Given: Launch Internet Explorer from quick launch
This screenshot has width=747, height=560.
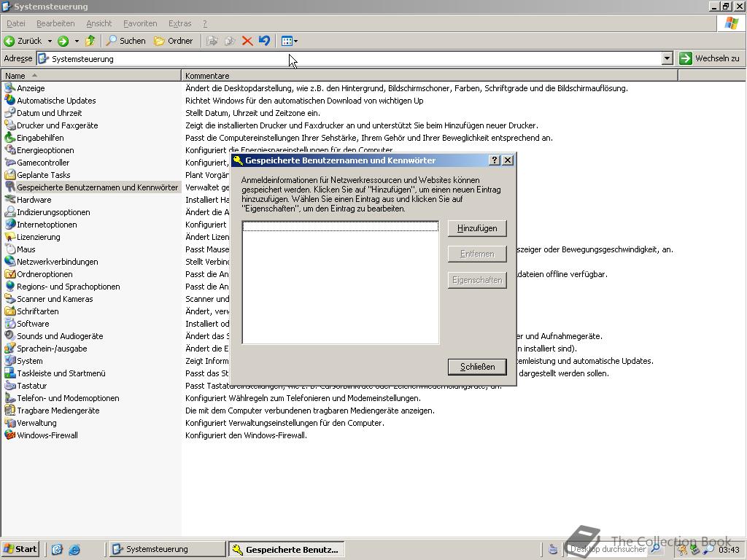Looking at the screenshot, I should click(74, 550).
